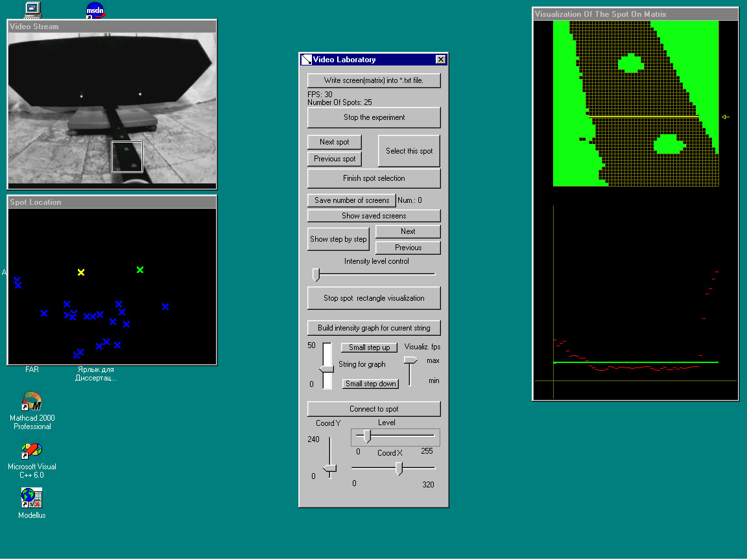
Task: Click the yellow X marker in Spot Location
Action: (81, 272)
